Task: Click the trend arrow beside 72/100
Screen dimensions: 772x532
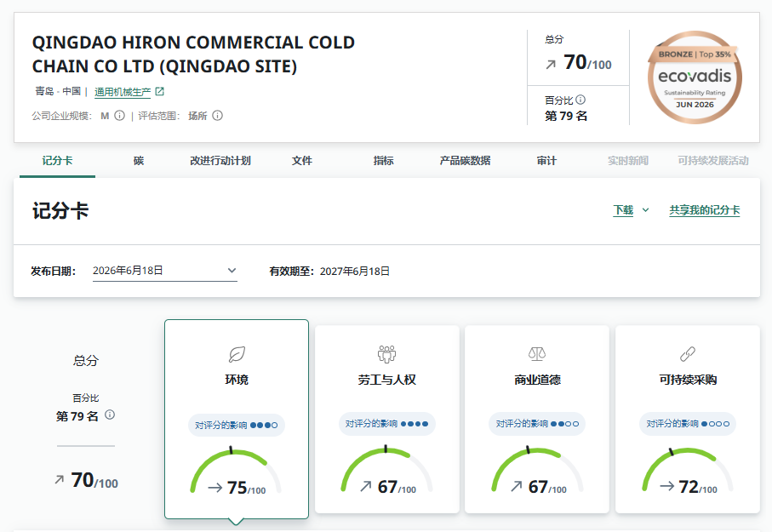Action: click(666, 486)
